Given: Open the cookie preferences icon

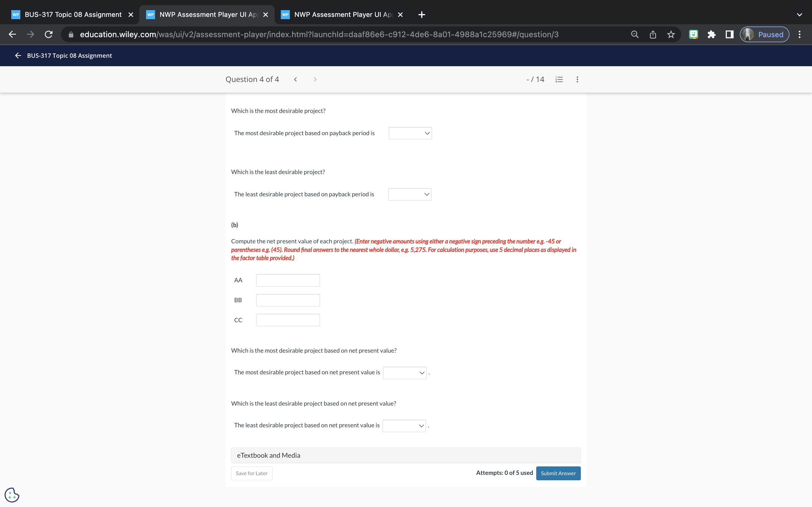Looking at the screenshot, I should click(12, 495).
